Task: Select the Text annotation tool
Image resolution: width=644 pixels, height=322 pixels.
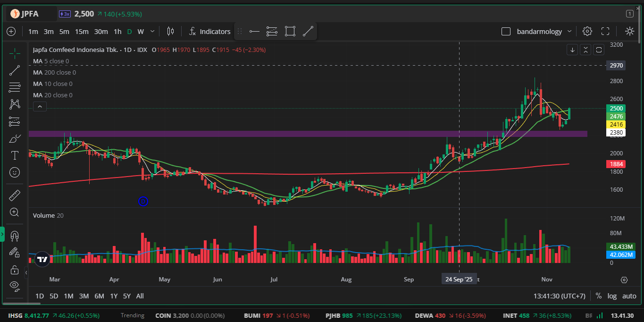Action: point(15,155)
